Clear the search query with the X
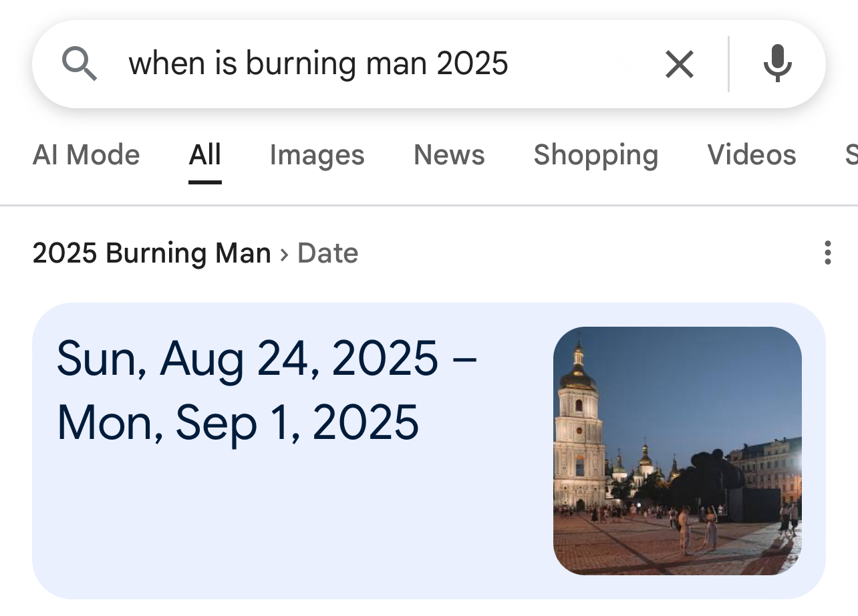 coord(680,65)
